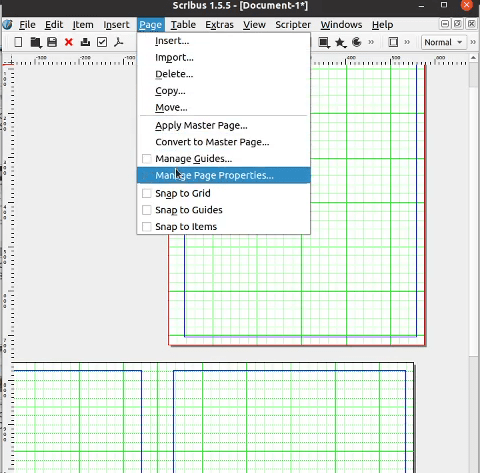Select the Arc tool icon
Viewport: 480px width, 473px height.
(357, 42)
